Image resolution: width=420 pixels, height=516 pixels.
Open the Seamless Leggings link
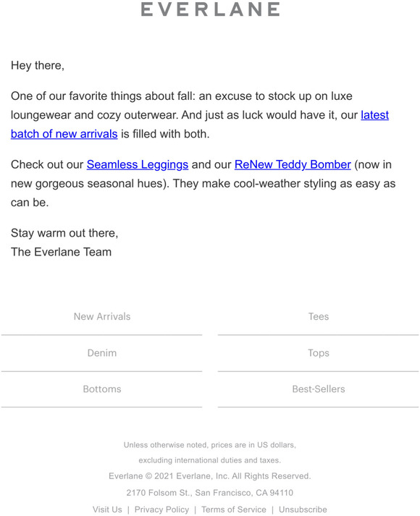click(x=138, y=164)
